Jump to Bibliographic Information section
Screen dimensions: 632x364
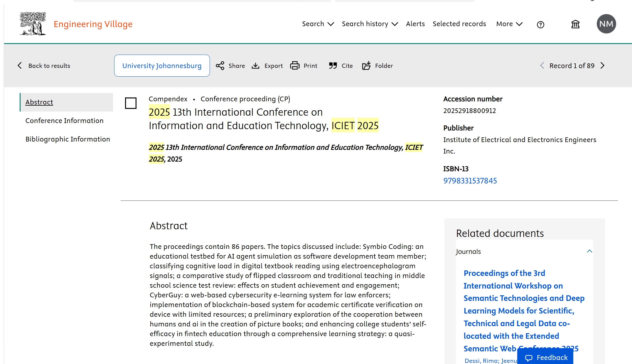point(68,139)
